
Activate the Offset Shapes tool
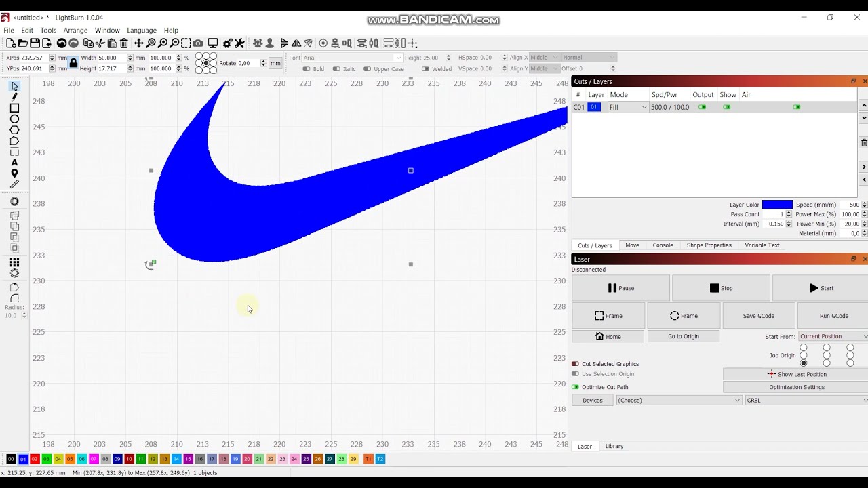(x=14, y=202)
